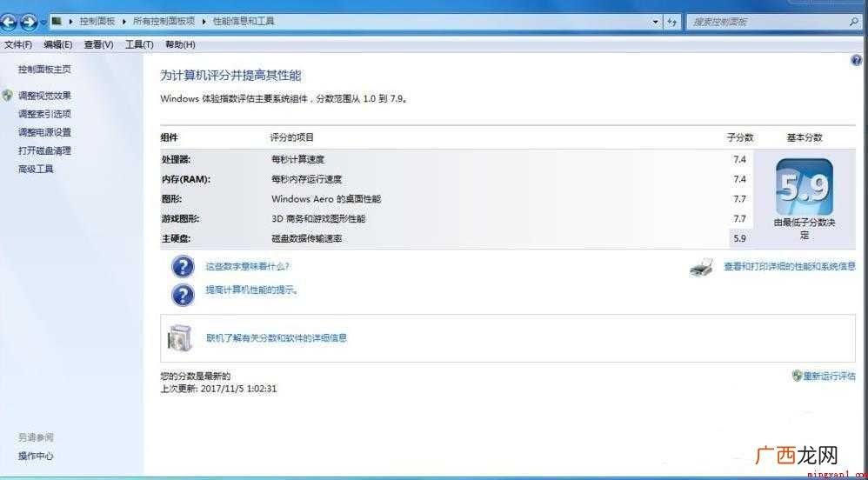Click the 子分数 column header
The image size is (868, 480).
740,137
